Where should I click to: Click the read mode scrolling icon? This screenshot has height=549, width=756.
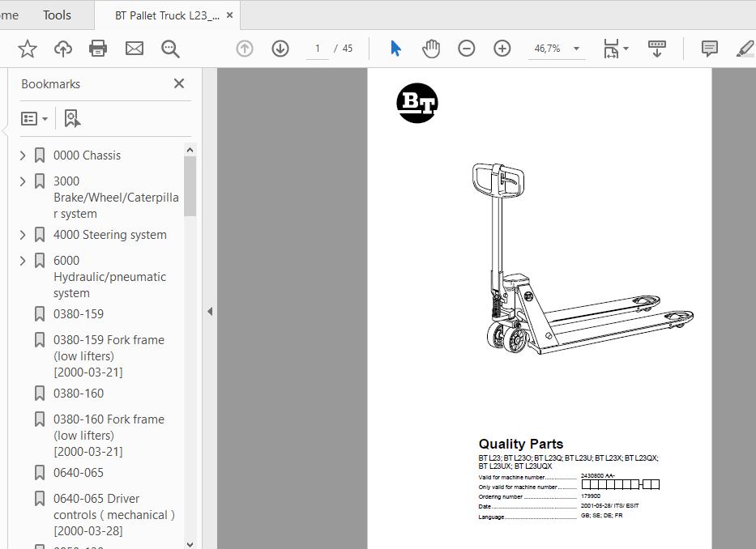coord(656,49)
